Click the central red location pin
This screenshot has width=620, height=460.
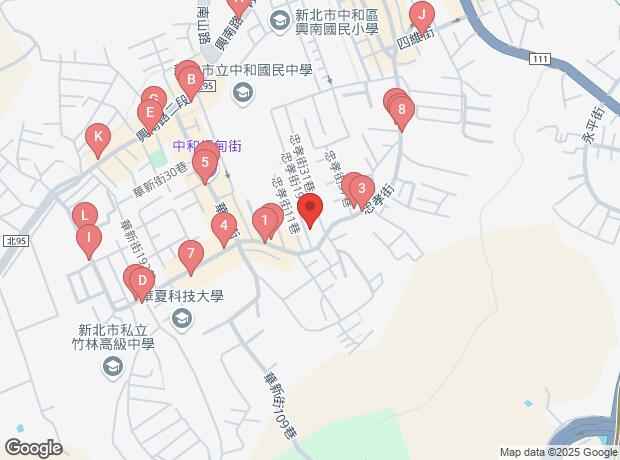[310, 210]
